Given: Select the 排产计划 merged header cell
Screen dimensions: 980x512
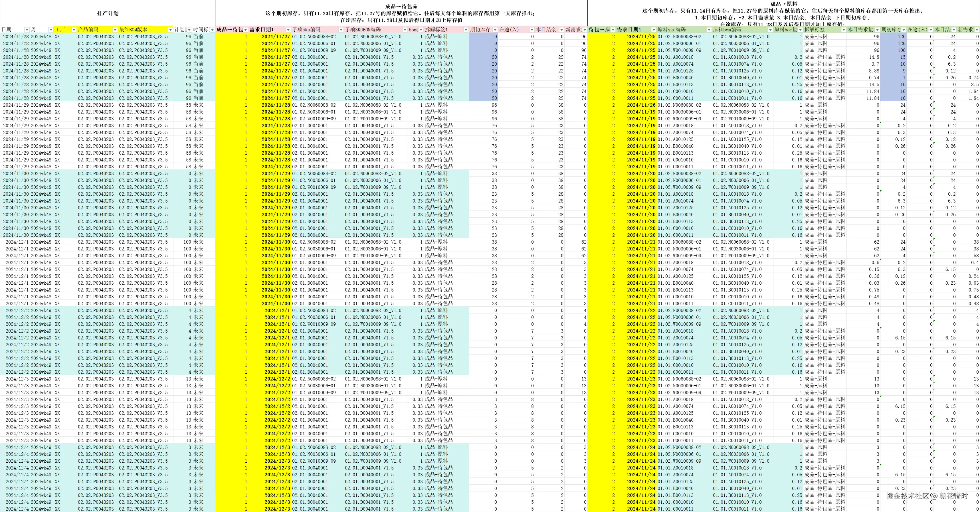Looking at the screenshot, I should [108, 13].
